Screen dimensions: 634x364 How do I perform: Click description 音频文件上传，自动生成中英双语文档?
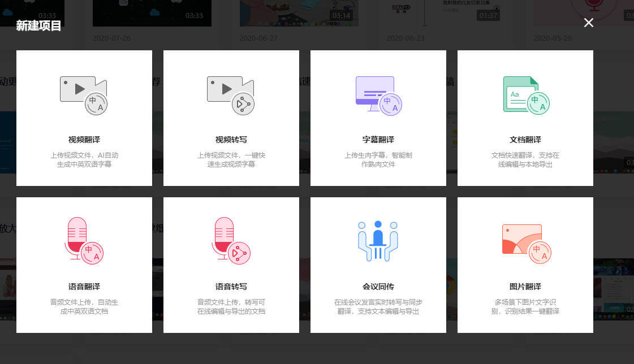tap(84, 307)
